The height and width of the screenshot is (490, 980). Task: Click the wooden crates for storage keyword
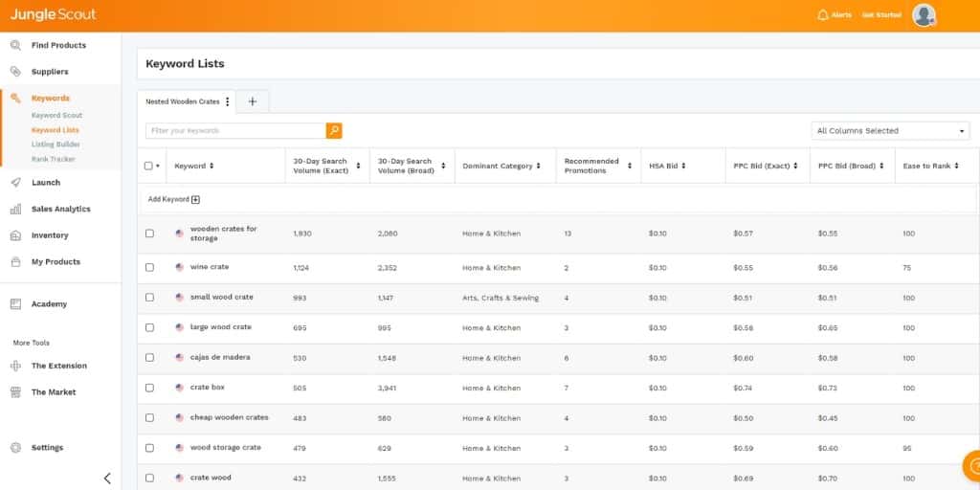[223, 234]
